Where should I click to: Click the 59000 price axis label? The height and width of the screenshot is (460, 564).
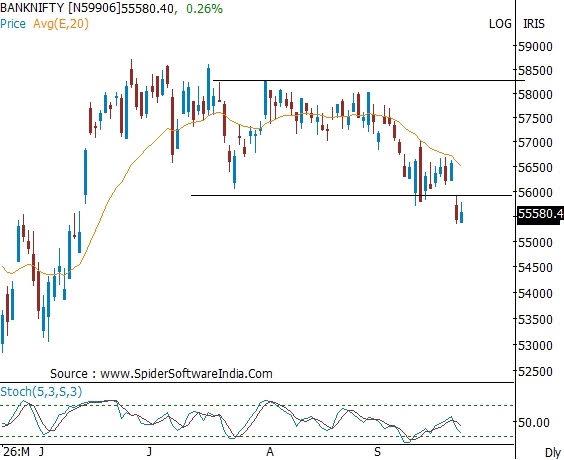535,46
